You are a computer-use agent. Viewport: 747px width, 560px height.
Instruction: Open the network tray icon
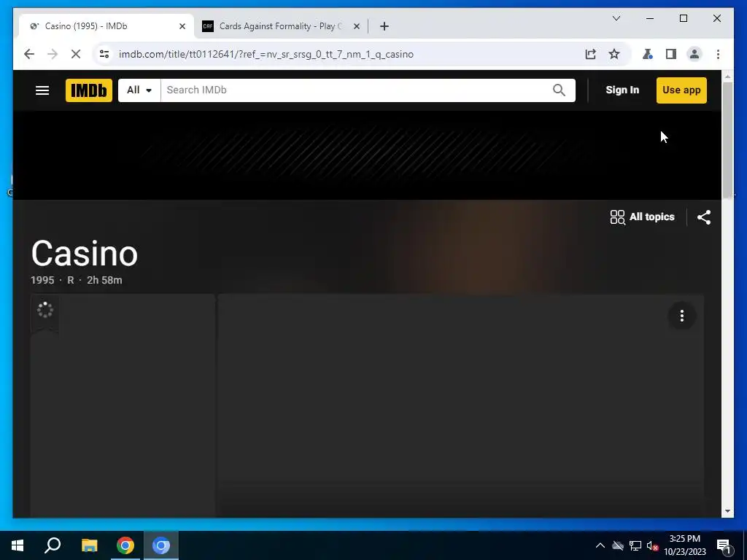click(635, 545)
